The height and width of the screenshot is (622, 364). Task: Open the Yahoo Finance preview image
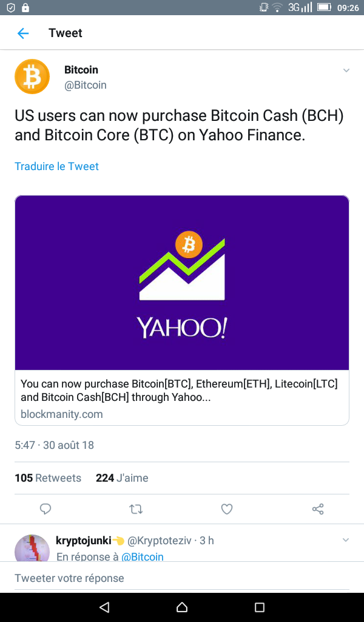(x=182, y=283)
